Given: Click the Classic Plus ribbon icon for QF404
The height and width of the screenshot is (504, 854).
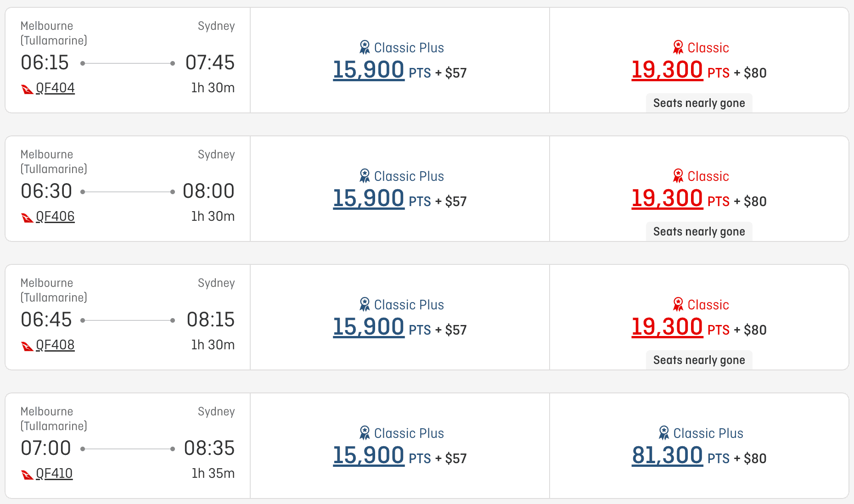Looking at the screenshot, I should (364, 47).
